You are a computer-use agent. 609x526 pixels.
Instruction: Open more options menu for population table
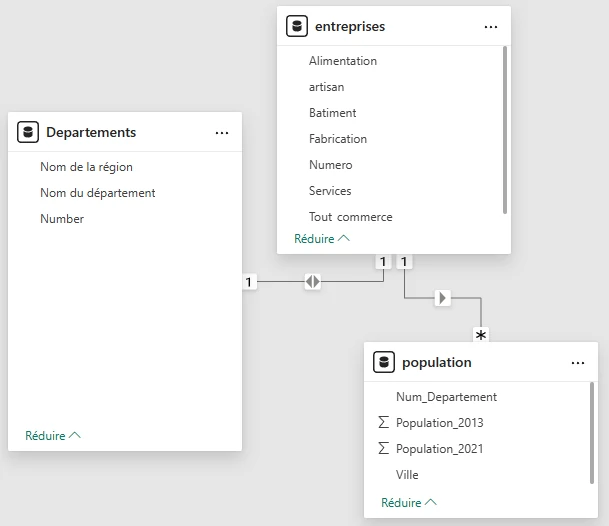point(577,362)
